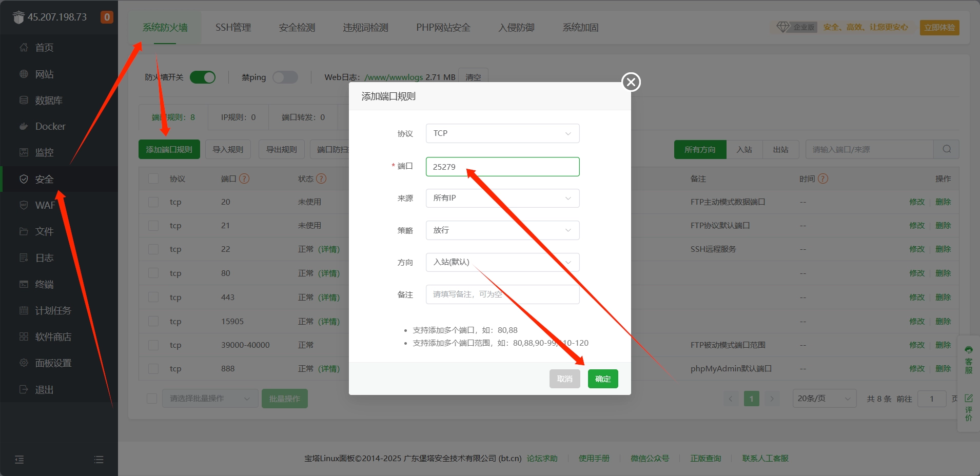Open the 日志 logs sidebar item

point(44,257)
